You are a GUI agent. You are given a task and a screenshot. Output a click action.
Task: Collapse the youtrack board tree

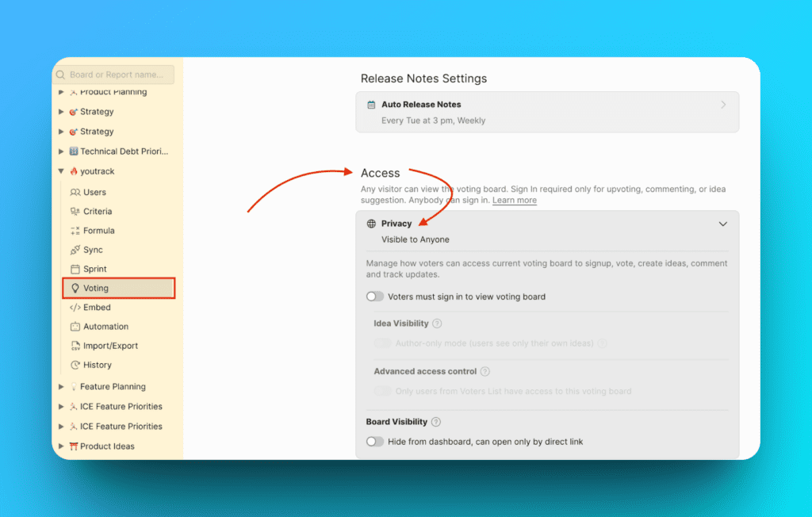click(x=61, y=171)
